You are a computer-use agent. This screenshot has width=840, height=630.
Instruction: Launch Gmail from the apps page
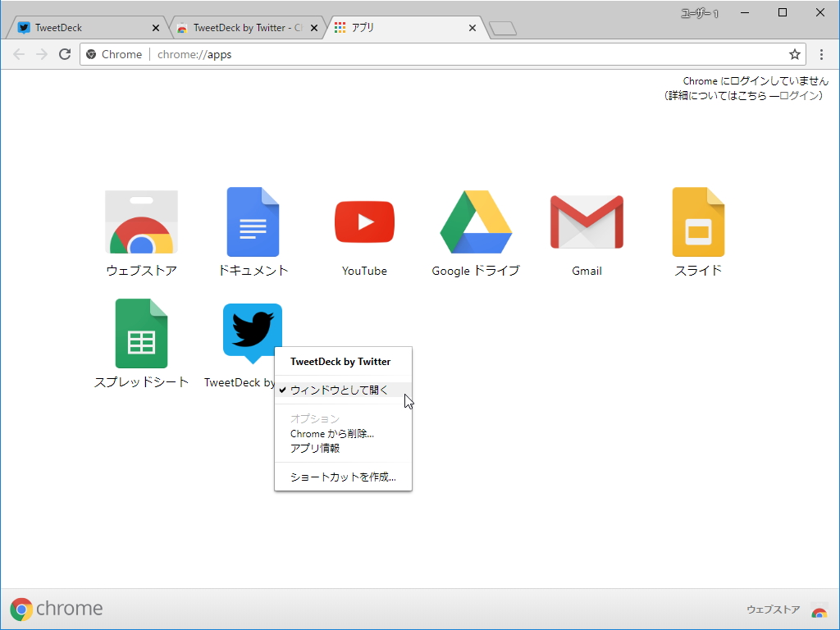[587, 221]
